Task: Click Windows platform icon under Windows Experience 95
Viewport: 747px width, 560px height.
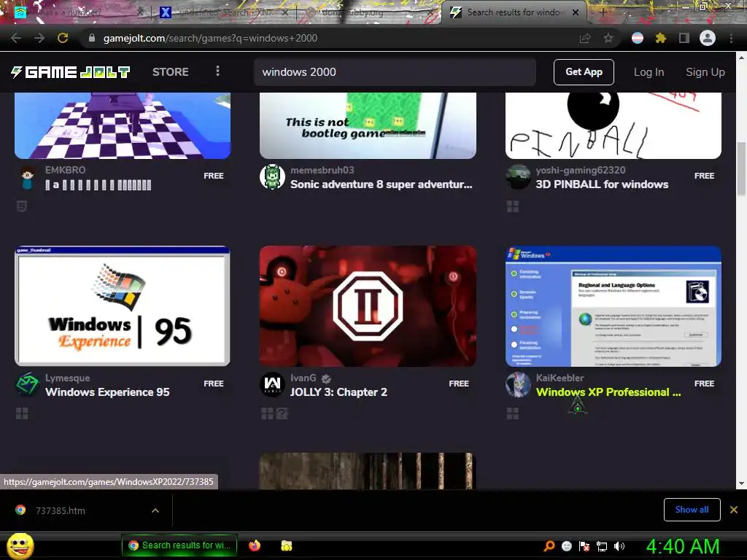Action: 22,414
